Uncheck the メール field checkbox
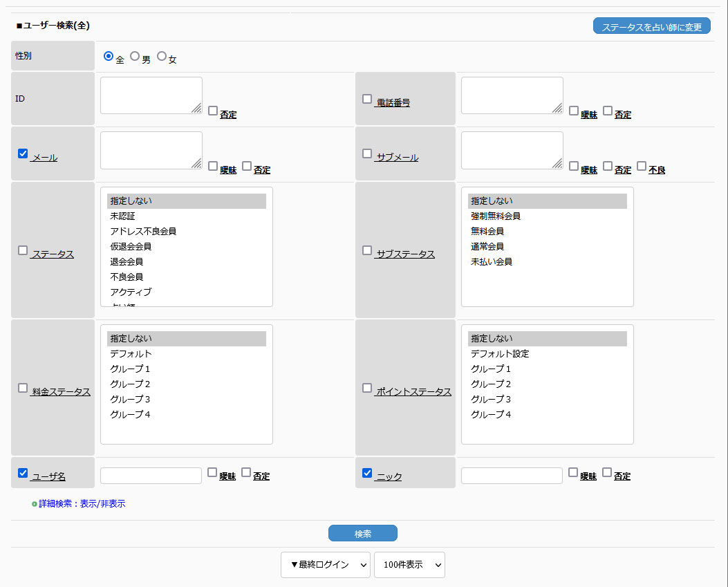The width and height of the screenshot is (728, 587). (23, 153)
